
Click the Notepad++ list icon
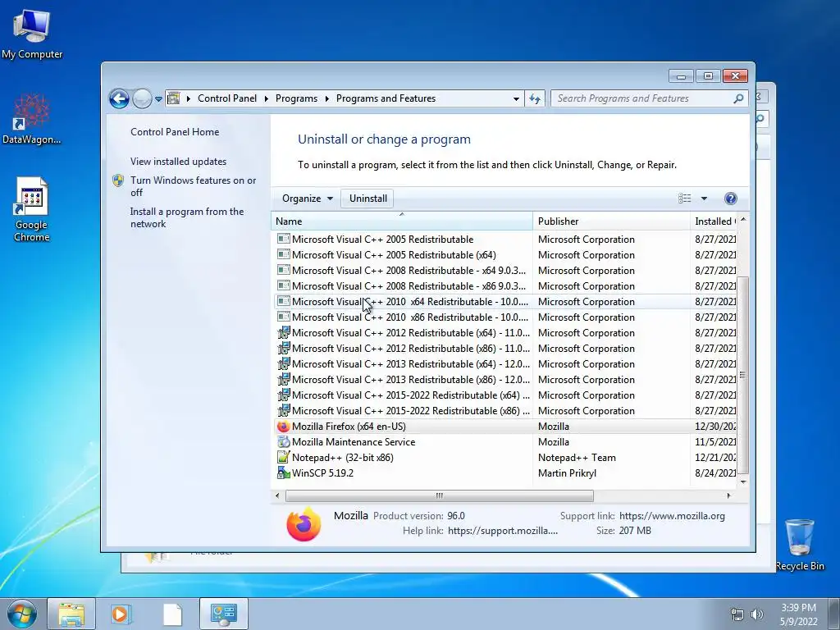pyautogui.click(x=283, y=458)
